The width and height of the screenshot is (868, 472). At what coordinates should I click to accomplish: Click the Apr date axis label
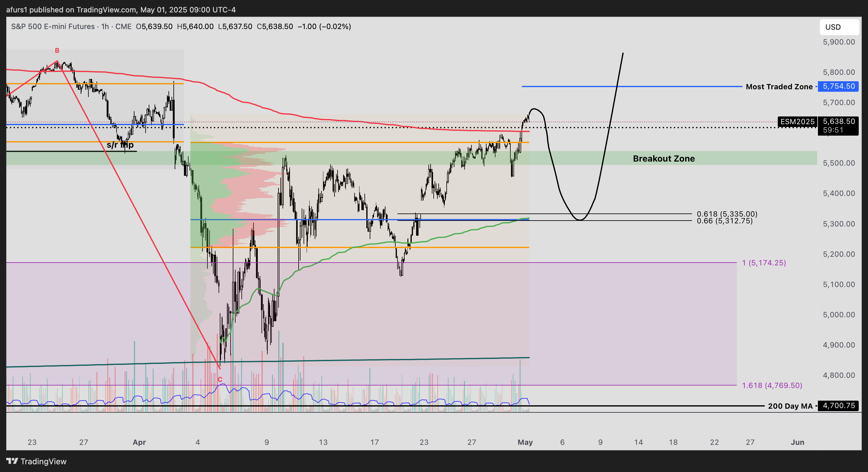pyautogui.click(x=139, y=442)
